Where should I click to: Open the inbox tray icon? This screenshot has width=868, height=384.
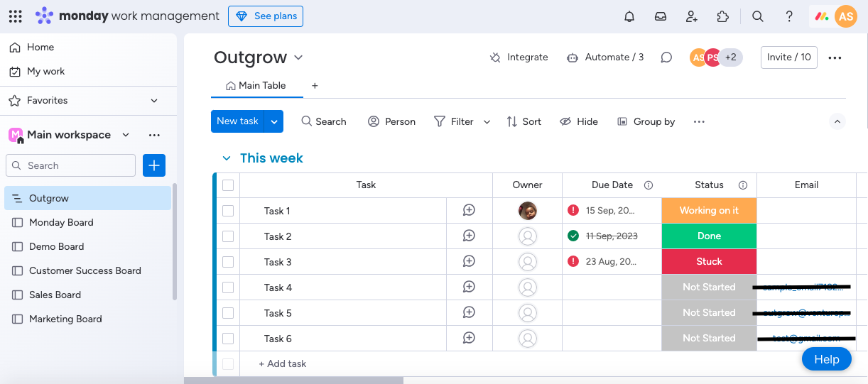[661, 16]
